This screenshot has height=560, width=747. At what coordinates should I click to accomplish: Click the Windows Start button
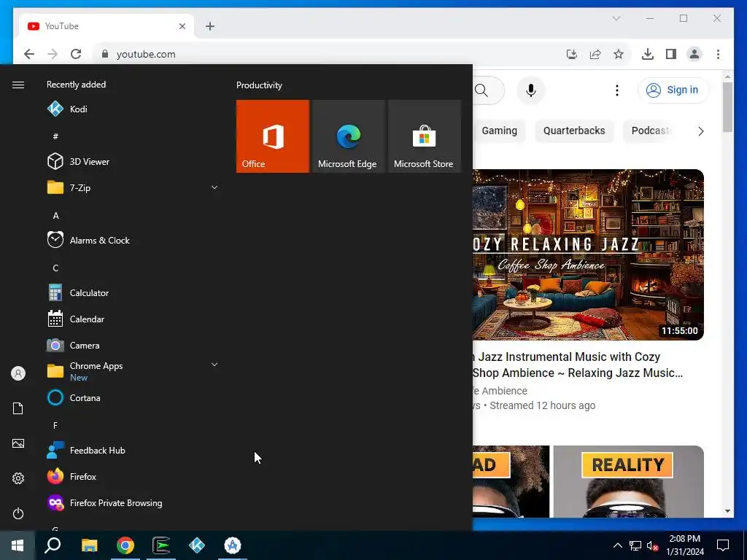(x=18, y=545)
